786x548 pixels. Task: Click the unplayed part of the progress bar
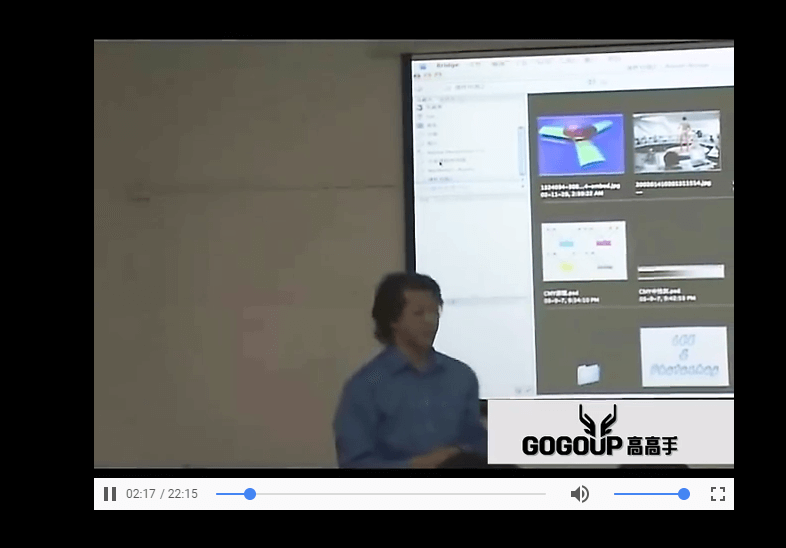tap(400, 494)
